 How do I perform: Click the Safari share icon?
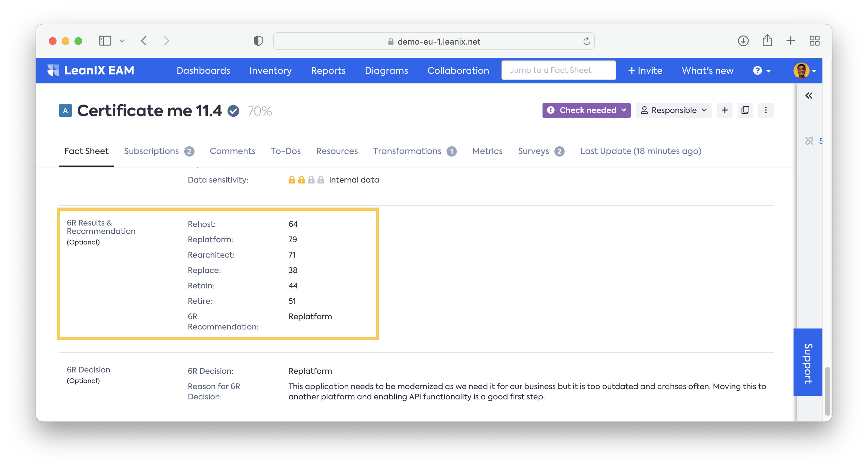click(767, 41)
